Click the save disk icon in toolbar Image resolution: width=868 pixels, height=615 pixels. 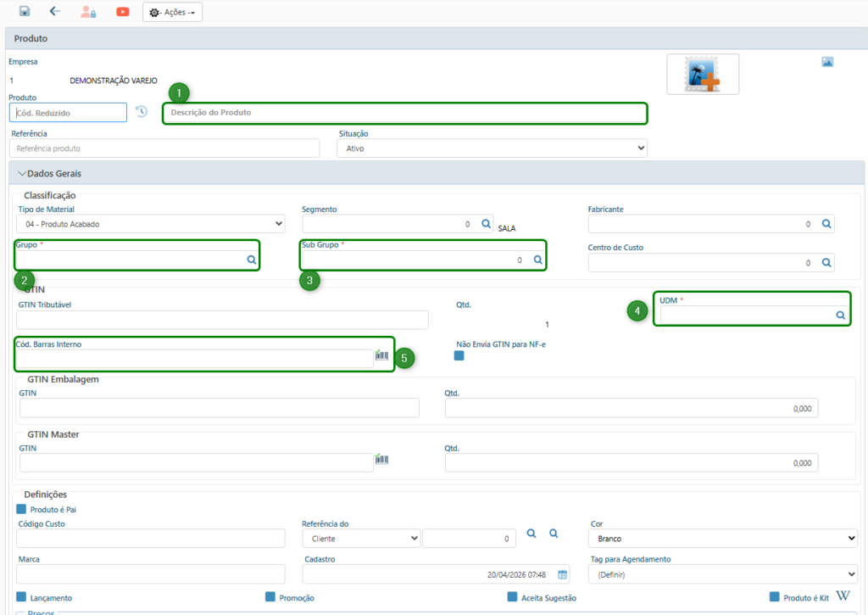[x=25, y=12]
